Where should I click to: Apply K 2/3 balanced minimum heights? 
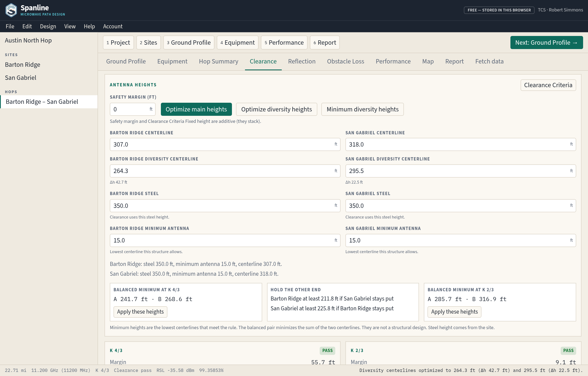(x=454, y=312)
